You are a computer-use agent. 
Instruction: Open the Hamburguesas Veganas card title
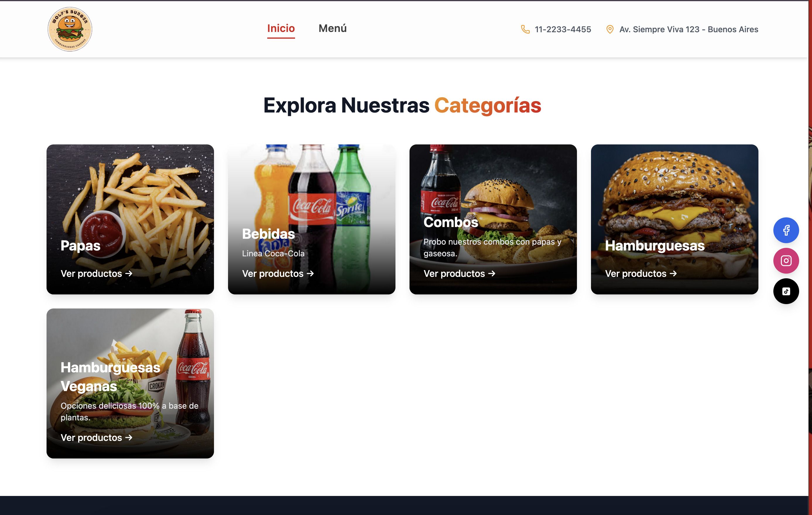pos(110,377)
